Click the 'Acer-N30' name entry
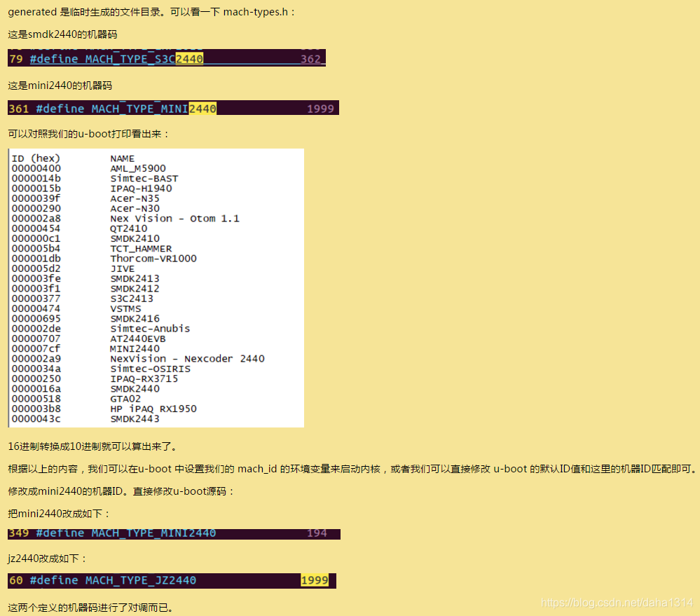Screen dimensions: 700x616 coord(135,208)
